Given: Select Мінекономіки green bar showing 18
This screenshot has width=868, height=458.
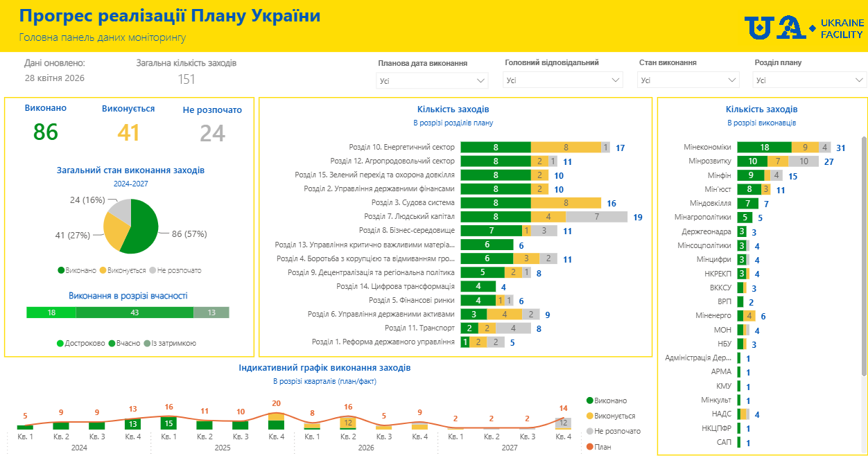Looking at the screenshot, I should 764,148.
